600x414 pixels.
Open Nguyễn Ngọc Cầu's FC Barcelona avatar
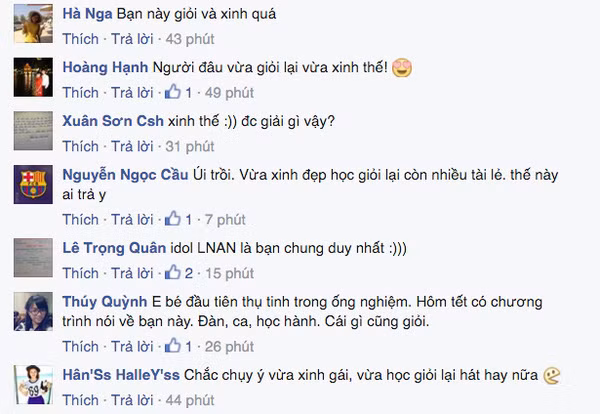pos(33,184)
